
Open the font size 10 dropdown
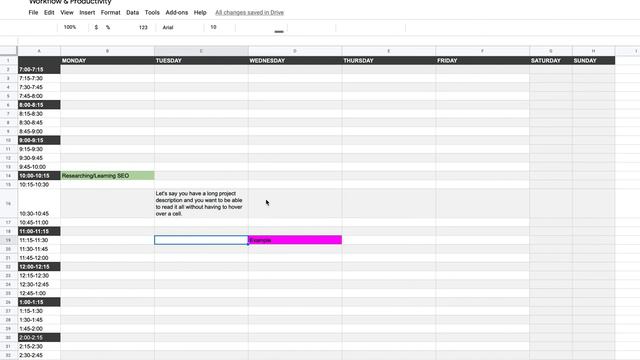213,27
